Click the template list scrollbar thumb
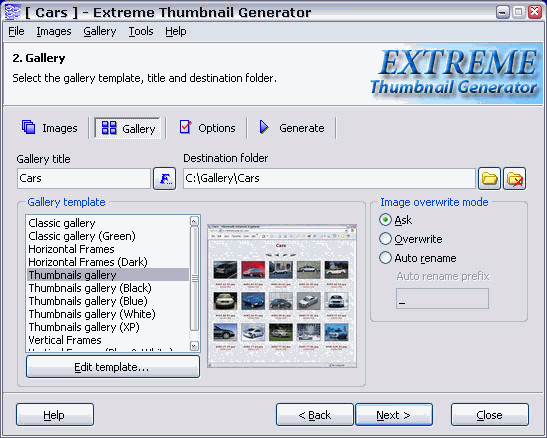The height and width of the screenshot is (438, 547). 194,278
